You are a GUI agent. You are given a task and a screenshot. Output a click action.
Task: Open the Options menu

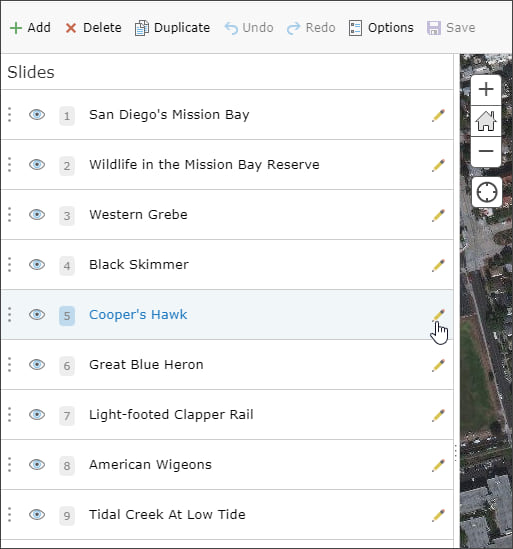pos(381,28)
